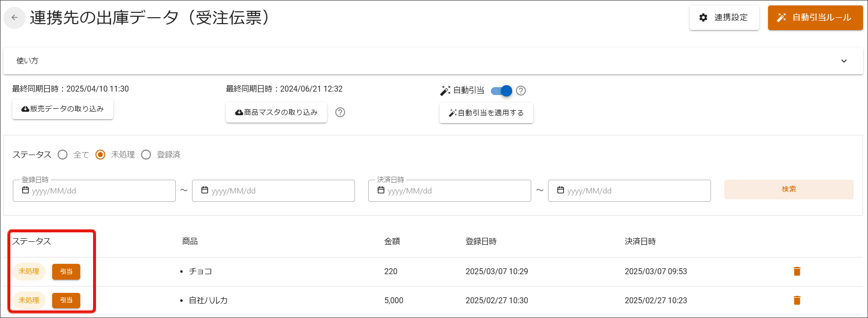
Task: Expand the 使い方 panel chevron
Action: (844, 61)
